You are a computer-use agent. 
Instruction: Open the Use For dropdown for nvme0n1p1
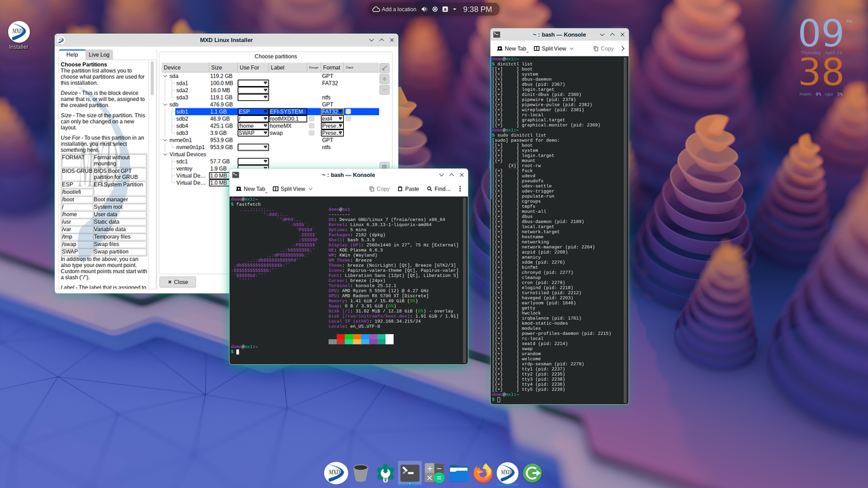point(253,147)
